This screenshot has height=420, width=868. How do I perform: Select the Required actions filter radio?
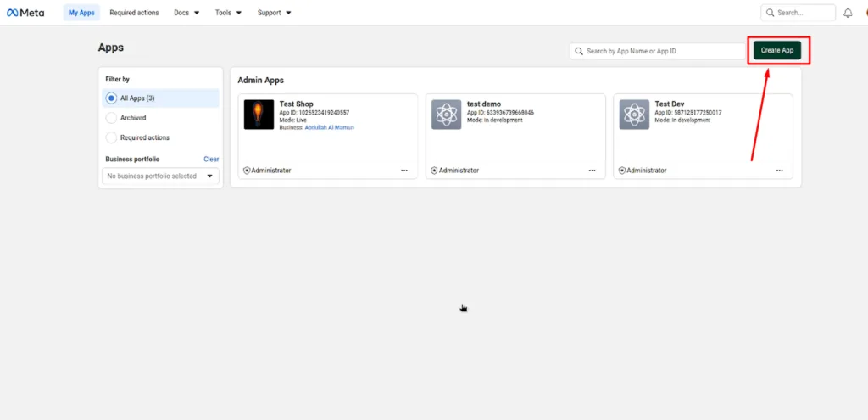pyautogui.click(x=112, y=137)
